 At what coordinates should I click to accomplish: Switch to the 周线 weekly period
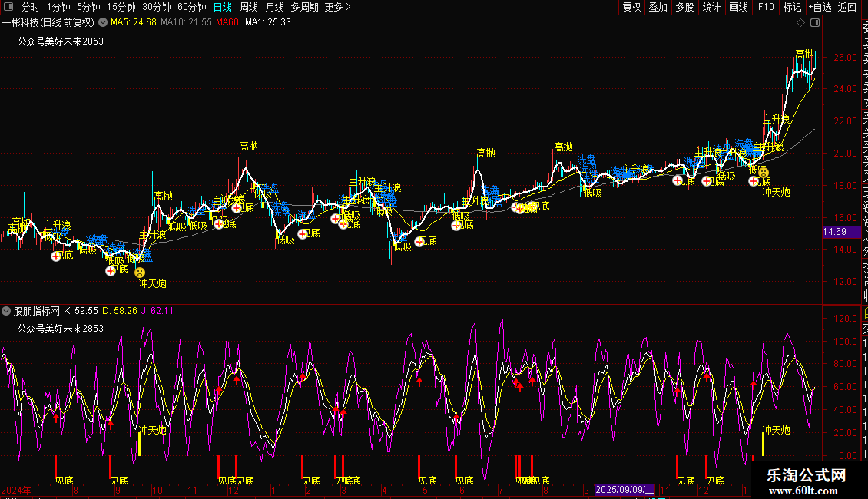249,7
